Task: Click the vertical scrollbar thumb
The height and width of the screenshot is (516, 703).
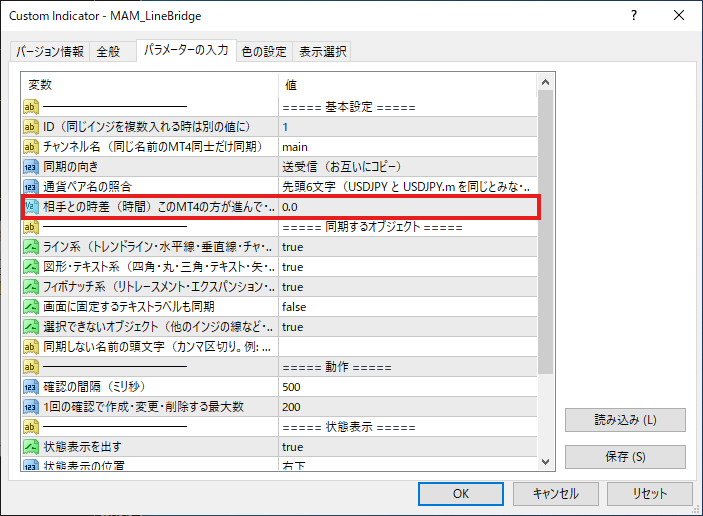Action: click(545, 232)
